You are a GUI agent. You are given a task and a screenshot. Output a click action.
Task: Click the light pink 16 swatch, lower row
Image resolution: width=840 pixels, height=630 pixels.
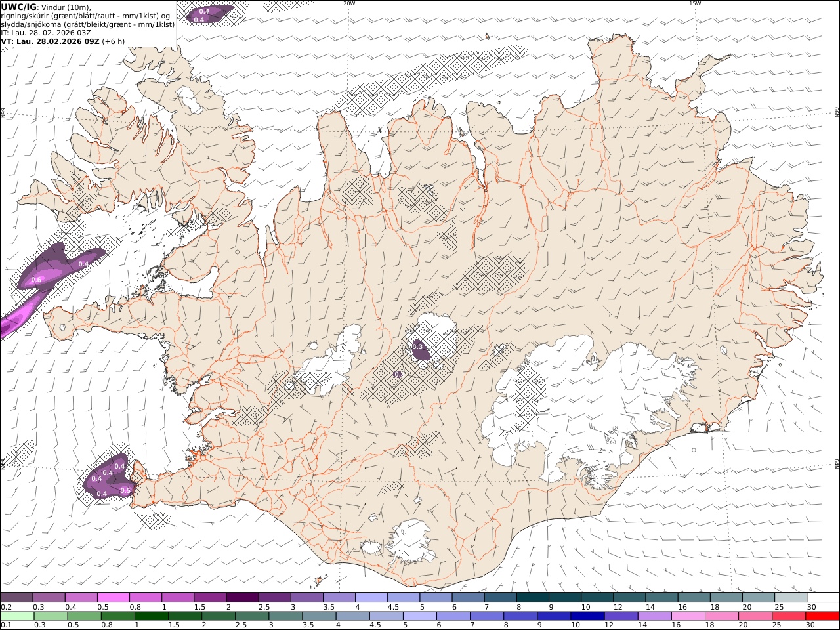coord(688,616)
